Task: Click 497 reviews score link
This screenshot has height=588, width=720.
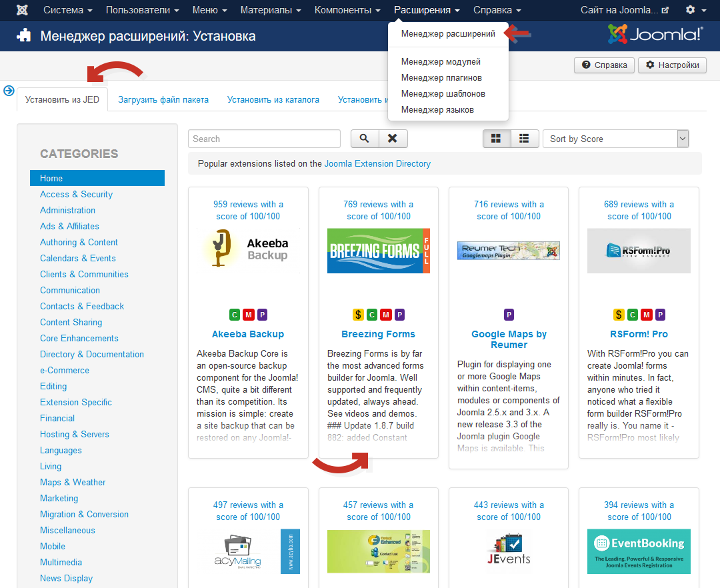Action: point(248,511)
